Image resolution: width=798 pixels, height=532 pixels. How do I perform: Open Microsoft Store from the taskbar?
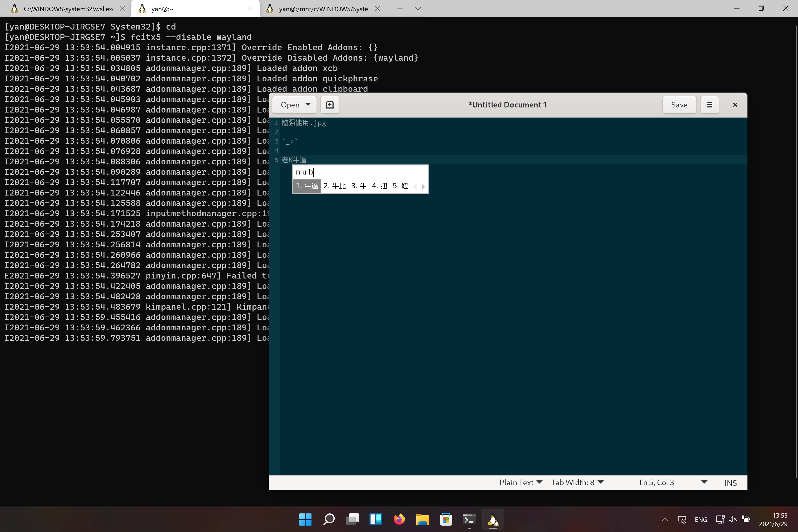tap(446, 519)
